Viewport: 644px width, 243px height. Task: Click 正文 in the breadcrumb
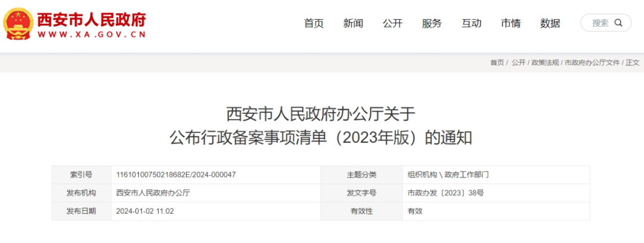(633, 63)
